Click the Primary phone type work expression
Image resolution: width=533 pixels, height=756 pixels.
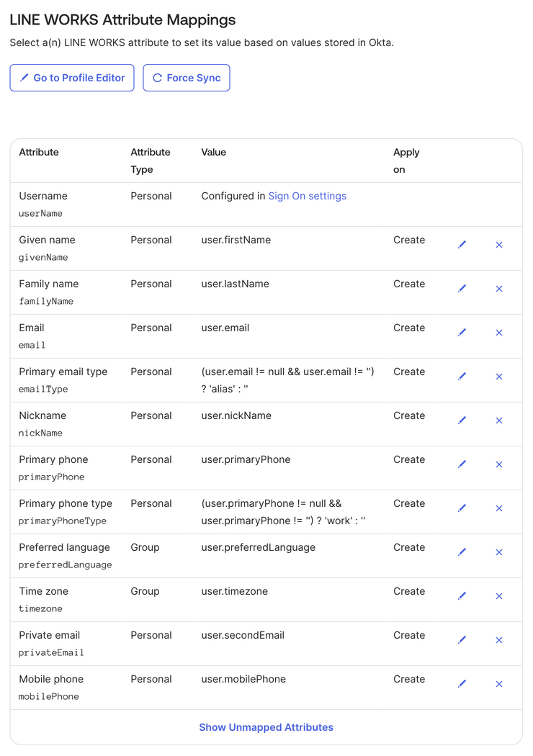(283, 511)
